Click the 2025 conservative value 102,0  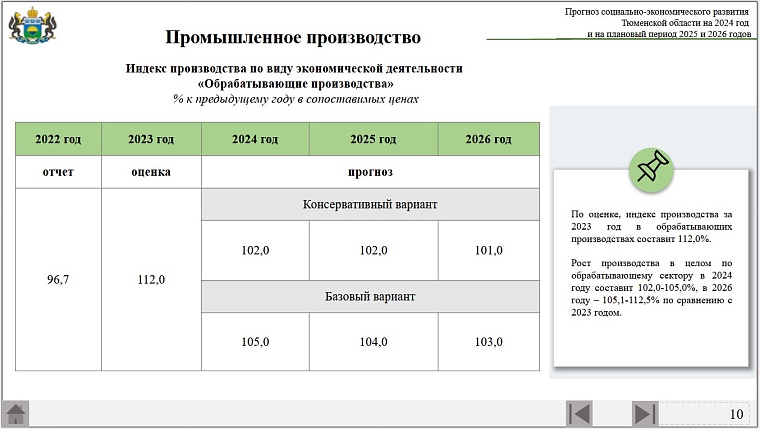tap(374, 251)
